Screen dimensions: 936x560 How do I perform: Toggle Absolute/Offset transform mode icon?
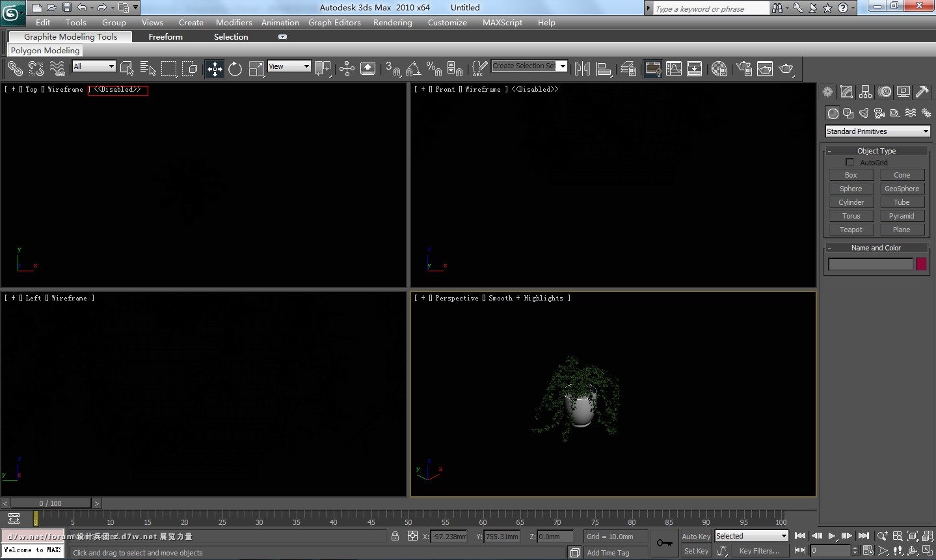coord(412,536)
